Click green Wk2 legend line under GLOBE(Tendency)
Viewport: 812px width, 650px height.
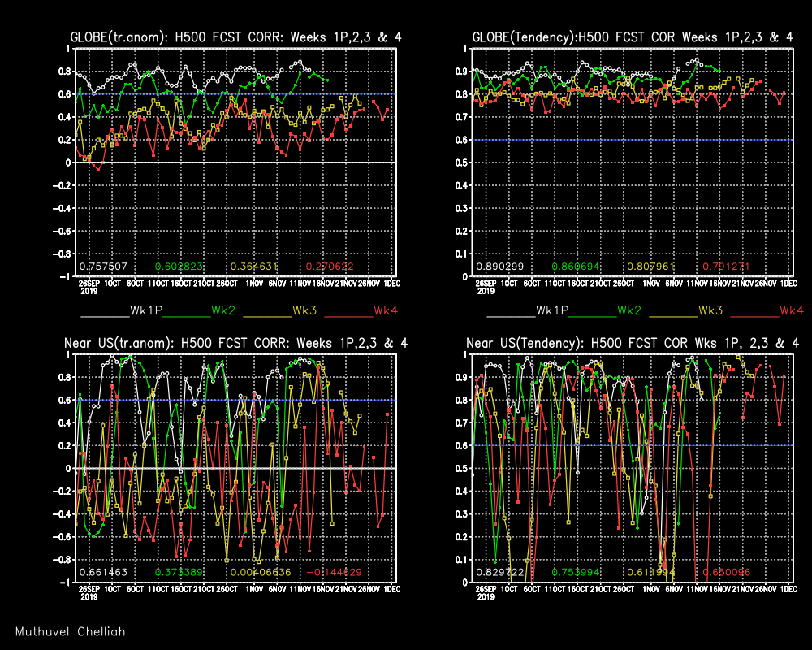tap(593, 316)
